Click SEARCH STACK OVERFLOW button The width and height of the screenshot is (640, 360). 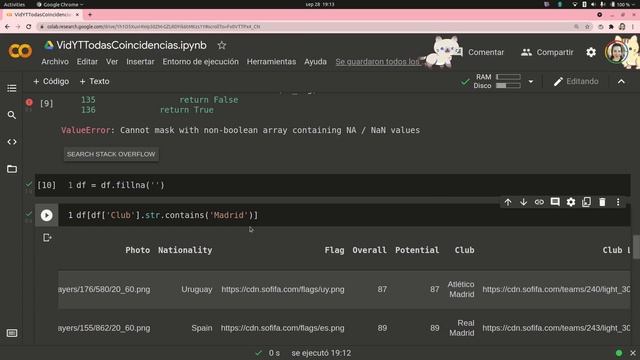point(111,154)
